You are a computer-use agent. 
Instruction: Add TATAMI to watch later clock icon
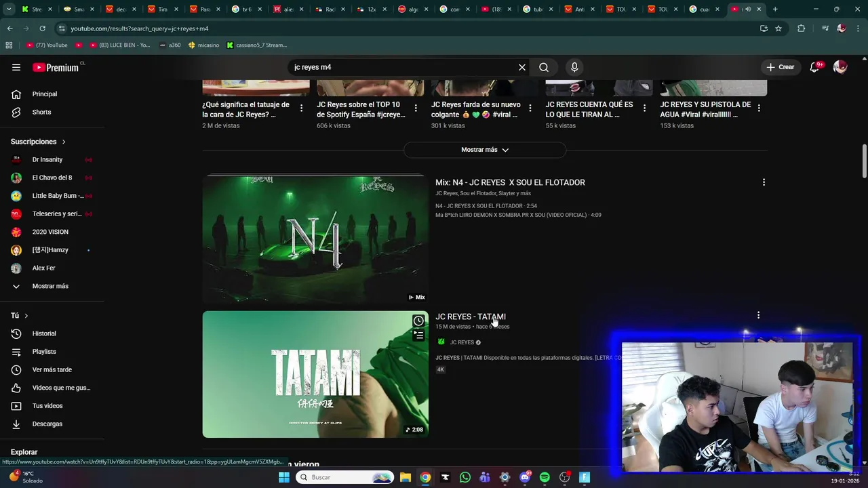click(419, 321)
